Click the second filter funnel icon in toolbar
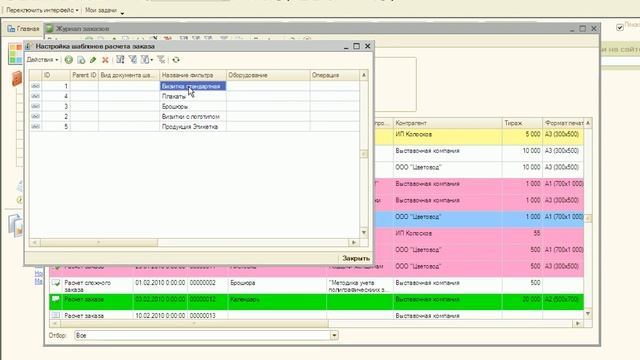640x360 pixels. [x=133, y=60]
